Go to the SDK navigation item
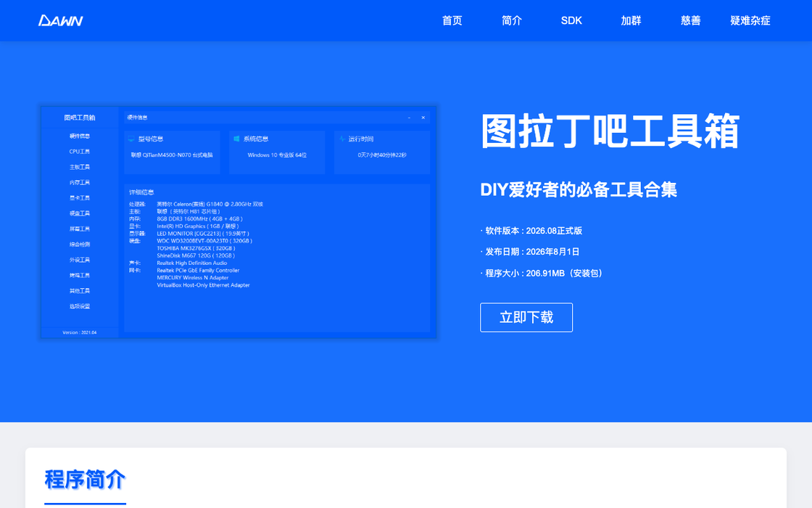Image resolution: width=812 pixels, height=508 pixels. [x=571, y=21]
